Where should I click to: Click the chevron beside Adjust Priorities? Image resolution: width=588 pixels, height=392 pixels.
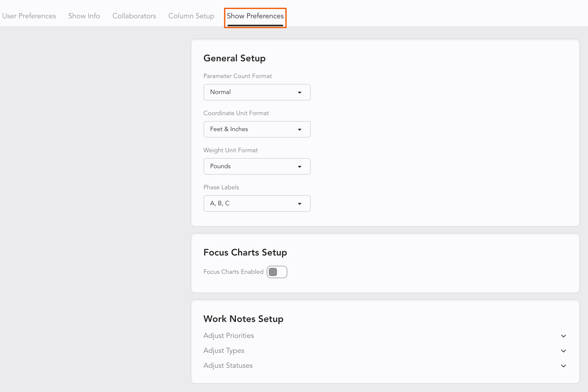(563, 336)
